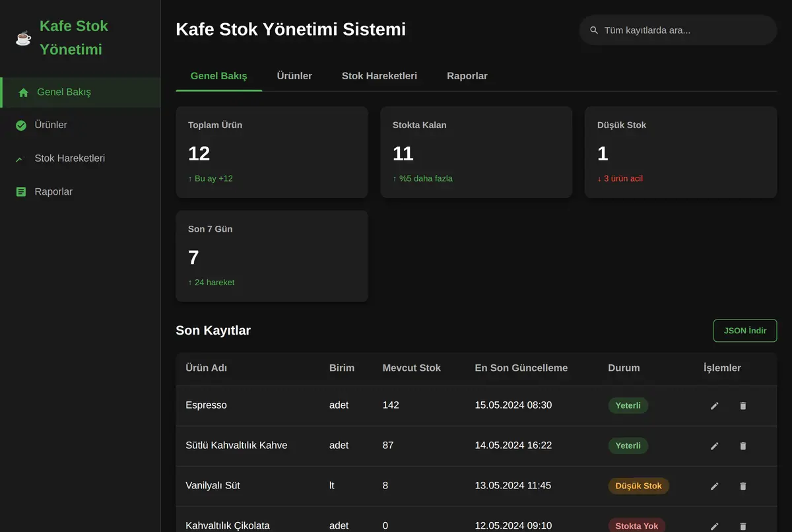
Task: Click the date 14.05.2024 16:22
Action: tap(513, 446)
